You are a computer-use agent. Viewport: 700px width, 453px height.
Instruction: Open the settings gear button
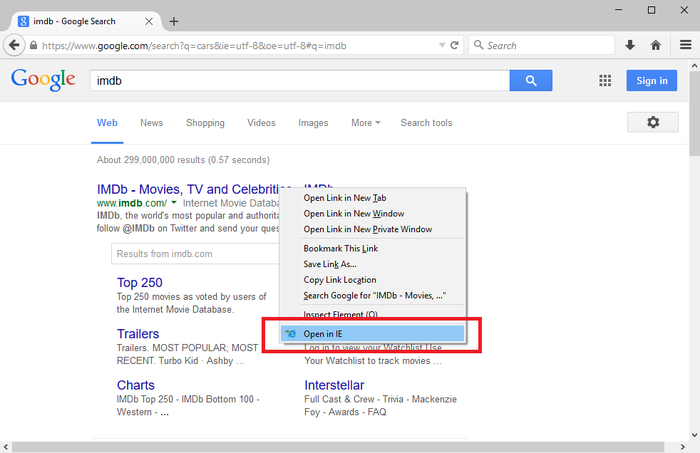point(653,122)
